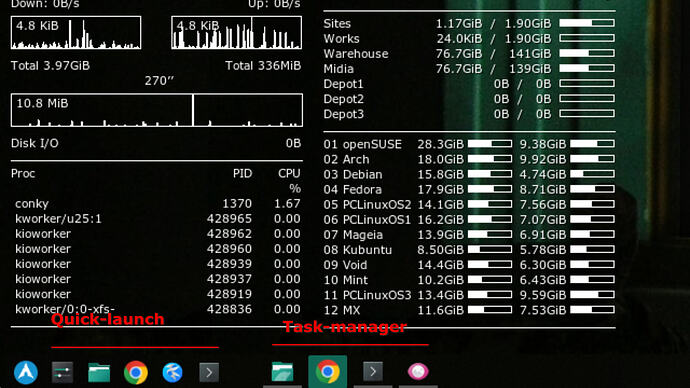Click the '05 PCLinuxOS2' partition entry
The width and height of the screenshot is (690, 388).
tap(367, 205)
